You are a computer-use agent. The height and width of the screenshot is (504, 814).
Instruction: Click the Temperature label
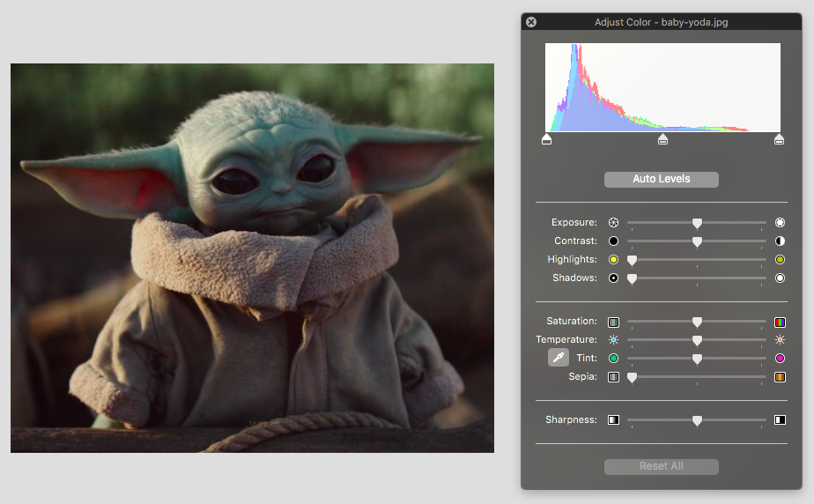pos(566,339)
